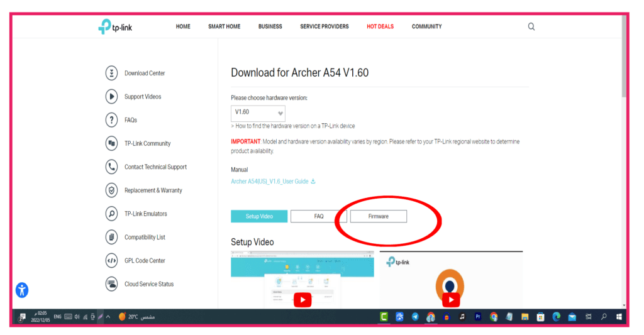Viewport: 644px width, 335px height.
Task: Open the BUSINESS menu
Action: pos(270,26)
